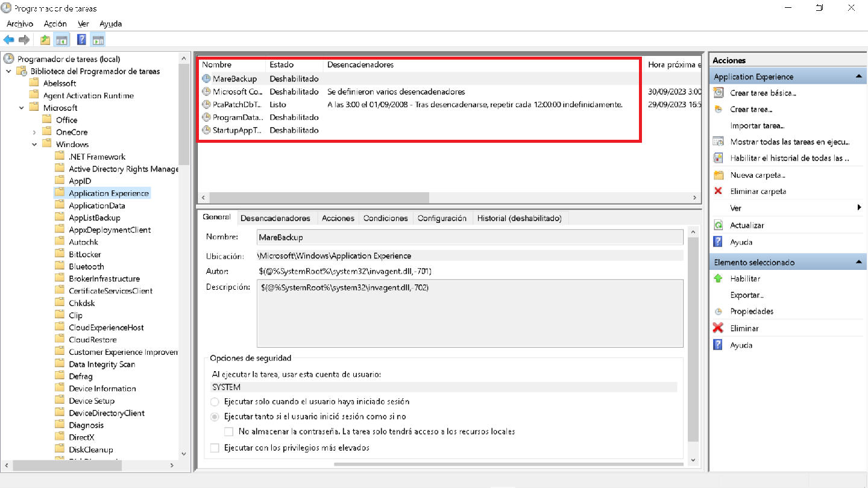This screenshot has height=488, width=868.
Task: Click the Forward arrow toolbar icon
Action: pyautogui.click(x=24, y=40)
